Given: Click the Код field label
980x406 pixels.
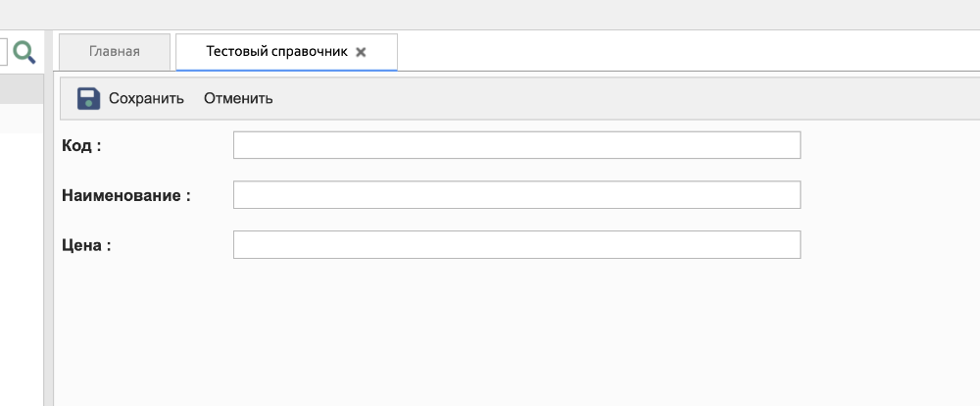Looking at the screenshot, I should [81, 145].
